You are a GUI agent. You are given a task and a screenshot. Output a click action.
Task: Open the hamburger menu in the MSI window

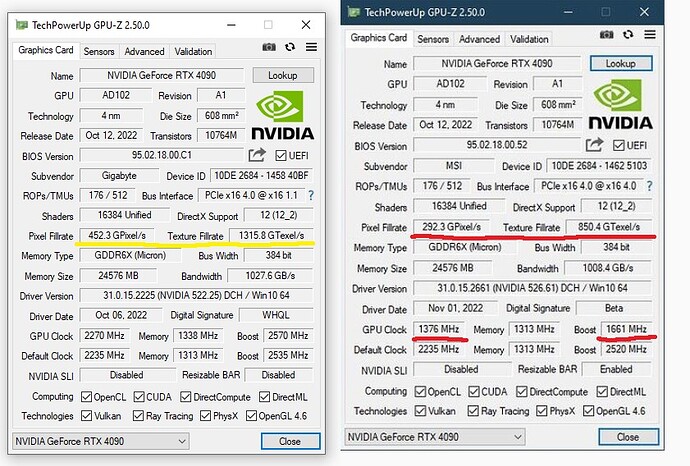pos(650,34)
